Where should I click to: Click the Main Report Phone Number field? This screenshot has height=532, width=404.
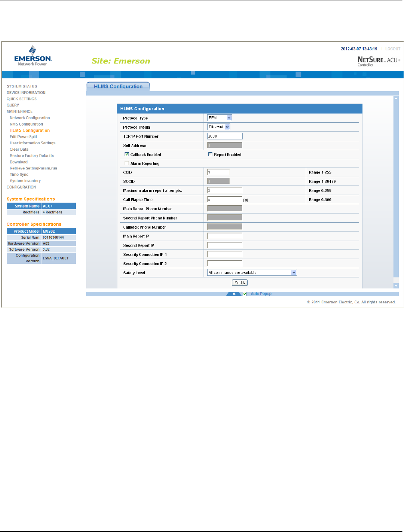(225, 209)
